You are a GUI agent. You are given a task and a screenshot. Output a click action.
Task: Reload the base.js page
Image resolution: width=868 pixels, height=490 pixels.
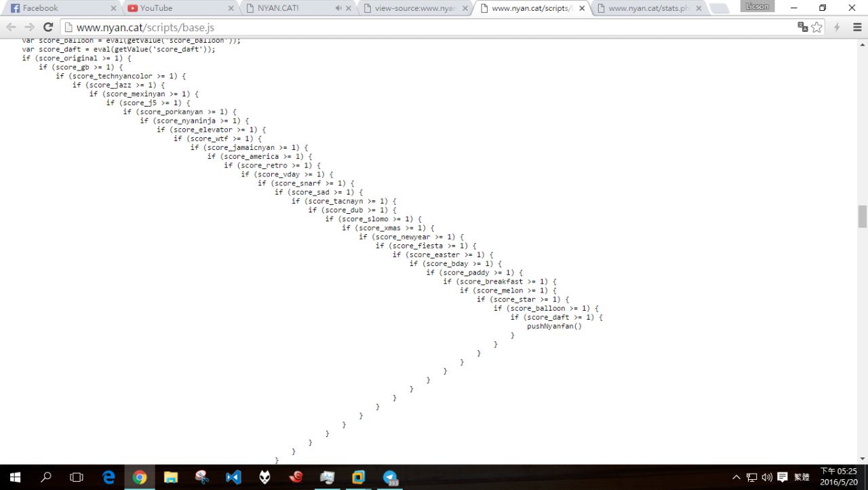click(47, 27)
